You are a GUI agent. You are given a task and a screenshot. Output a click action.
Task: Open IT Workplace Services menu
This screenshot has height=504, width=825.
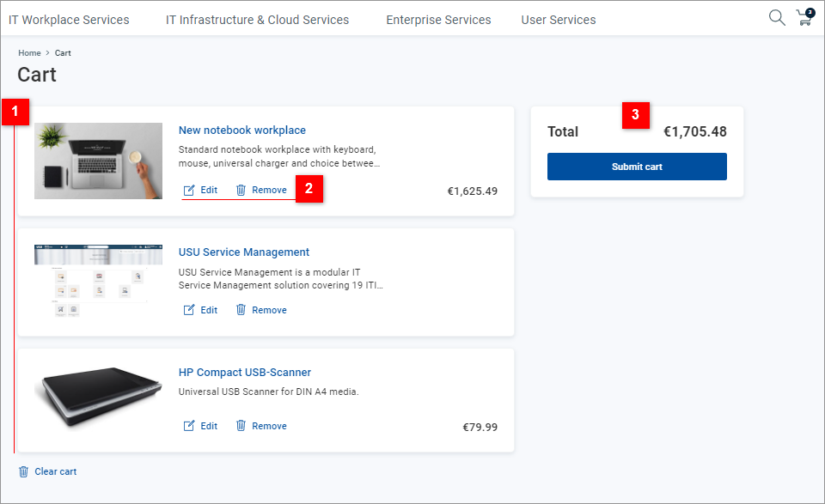69,20
